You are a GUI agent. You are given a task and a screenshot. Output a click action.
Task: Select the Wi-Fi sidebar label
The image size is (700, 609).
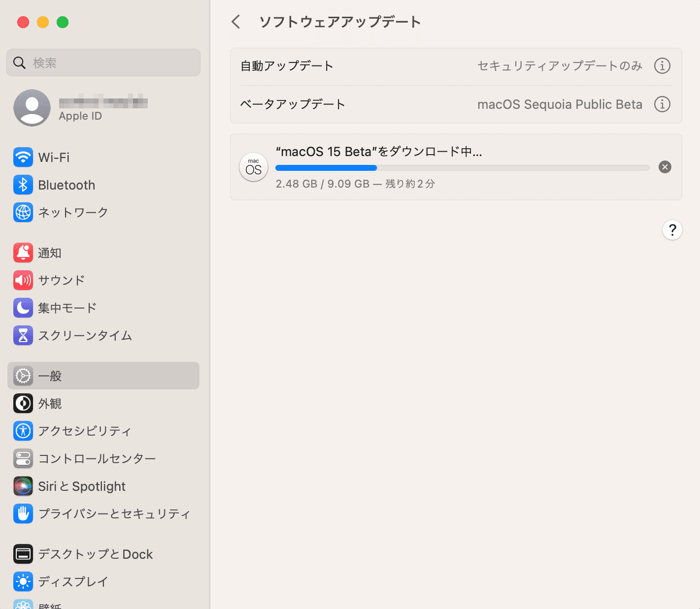tap(54, 158)
